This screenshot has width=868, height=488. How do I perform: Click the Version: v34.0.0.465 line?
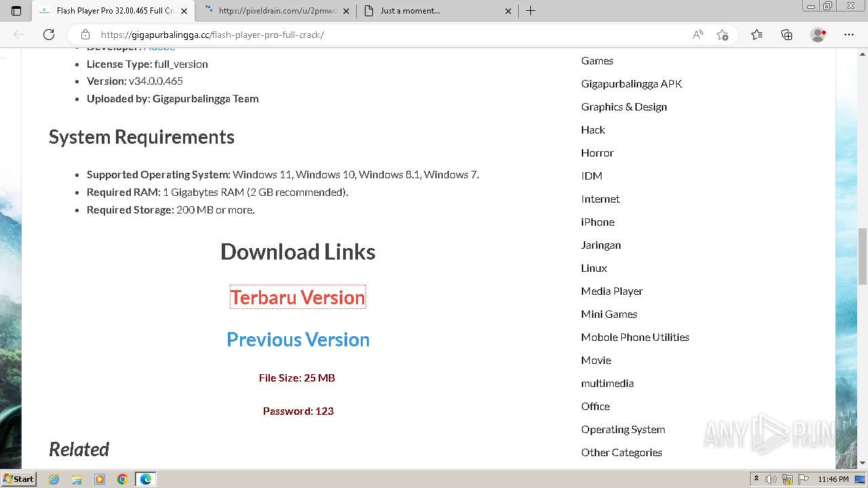(135, 81)
